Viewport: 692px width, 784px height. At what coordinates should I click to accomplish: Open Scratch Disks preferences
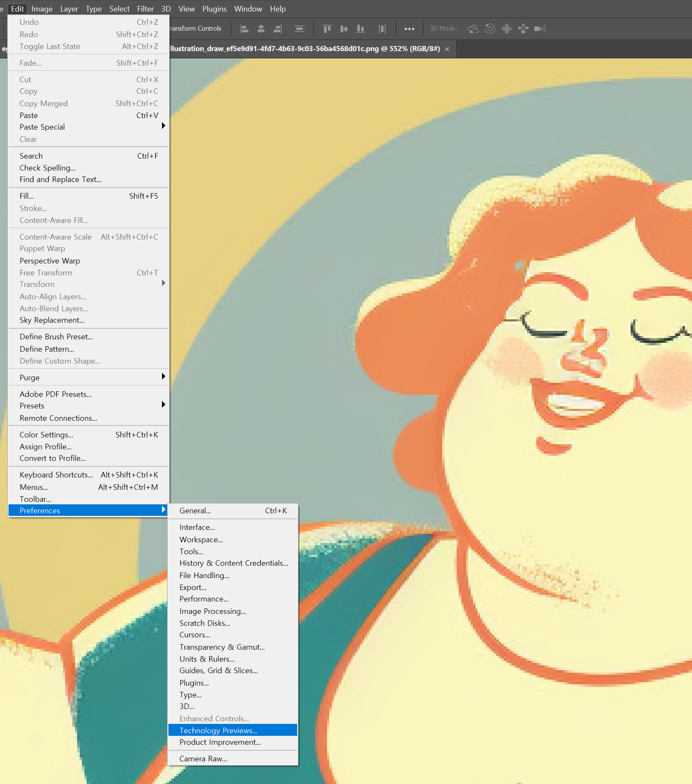[233, 623]
